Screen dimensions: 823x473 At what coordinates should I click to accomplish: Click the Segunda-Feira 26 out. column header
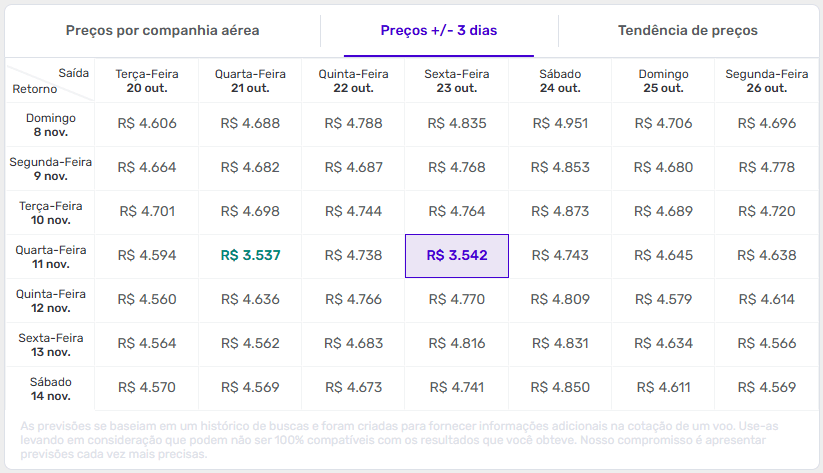coord(766,80)
